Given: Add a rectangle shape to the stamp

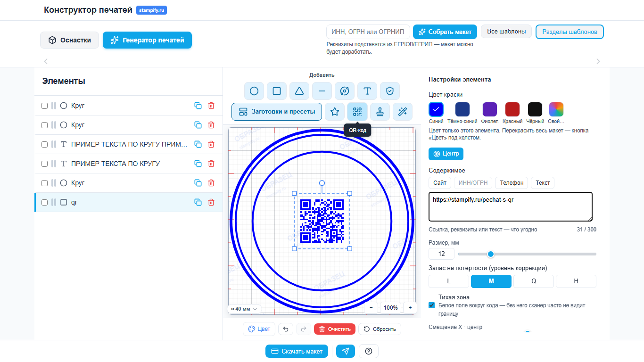Looking at the screenshot, I should coord(277,91).
